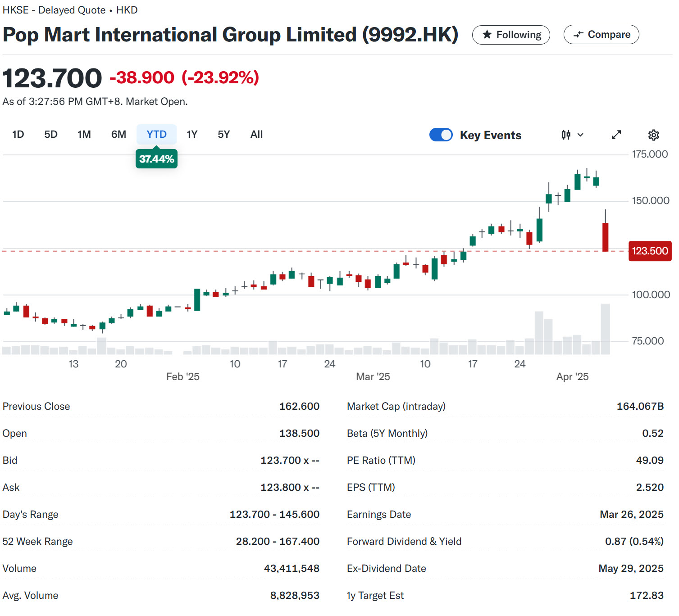Click the Volume value 43,411,548
The height and width of the screenshot is (616, 679).
292,568
